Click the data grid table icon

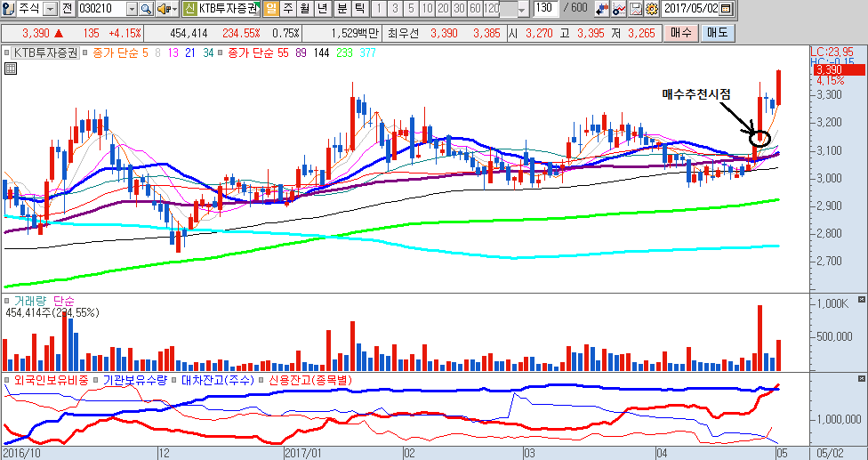[x=10, y=69]
